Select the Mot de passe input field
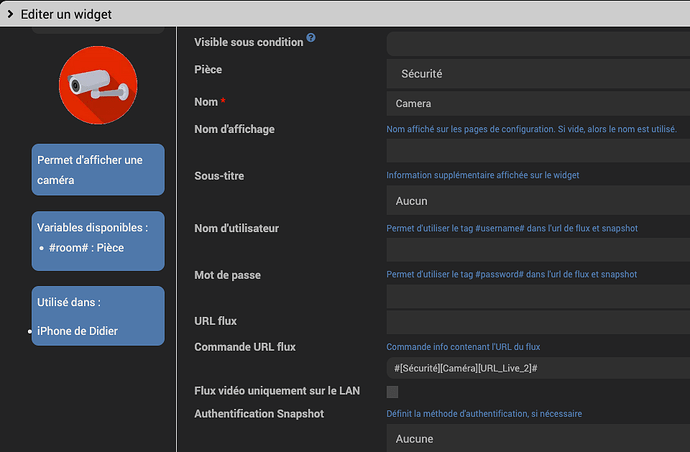This screenshot has height=452, width=690. point(538,297)
